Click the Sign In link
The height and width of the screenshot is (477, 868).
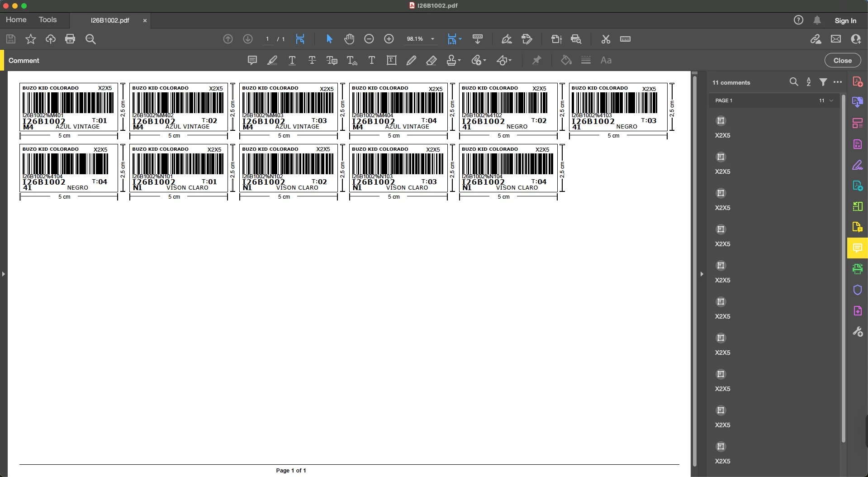845,20
